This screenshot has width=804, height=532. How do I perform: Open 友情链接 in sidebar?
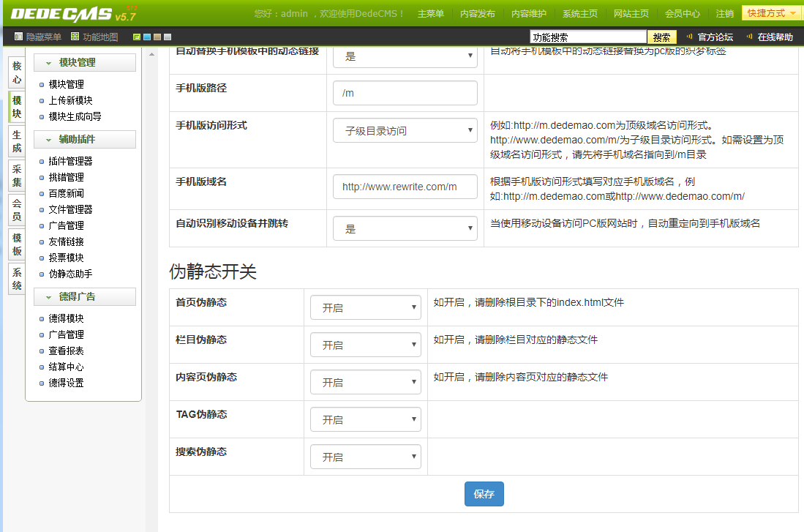tap(66, 241)
